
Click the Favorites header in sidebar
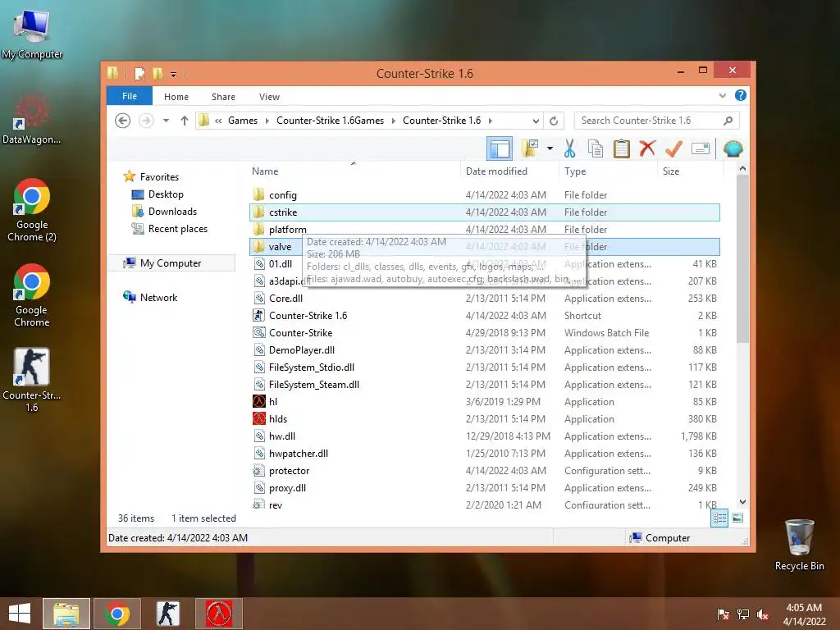[159, 177]
